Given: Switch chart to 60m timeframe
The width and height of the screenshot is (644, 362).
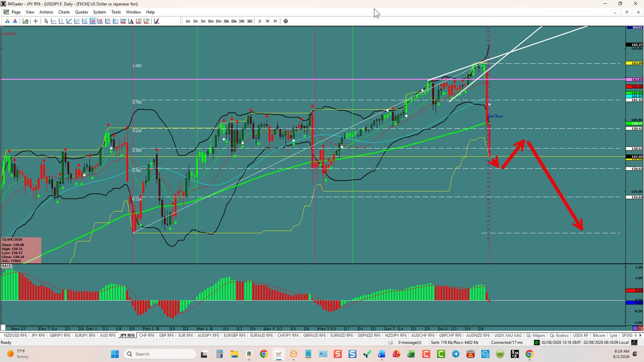Looking at the screenshot, I should click(234, 21).
